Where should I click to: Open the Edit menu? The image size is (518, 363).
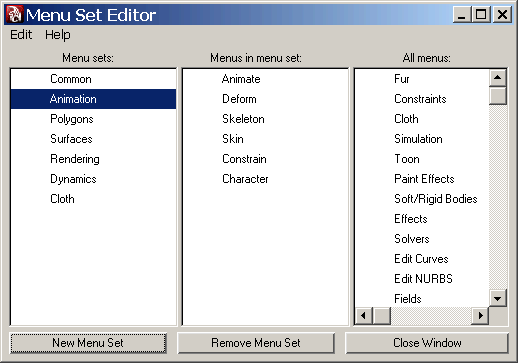pyautogui.click(x=21, y=35)
